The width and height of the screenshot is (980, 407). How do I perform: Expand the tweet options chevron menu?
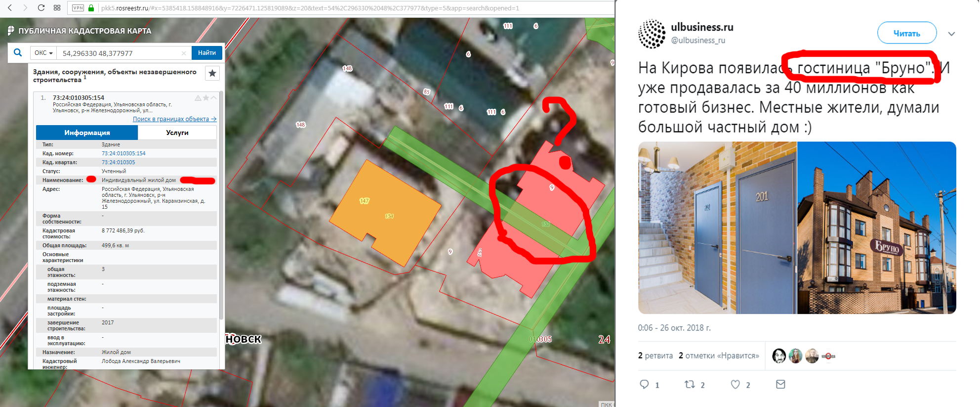click(x=951, y=34)
